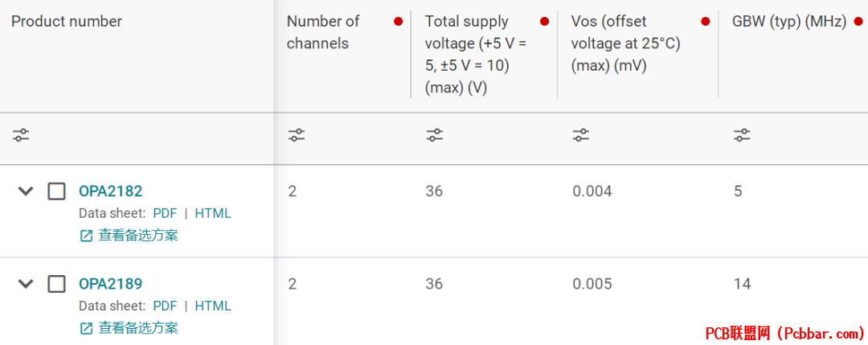Check the OPA2189 selection checkbox
Image resolution: width=868 pixels, height=345 pixels.
56,284
